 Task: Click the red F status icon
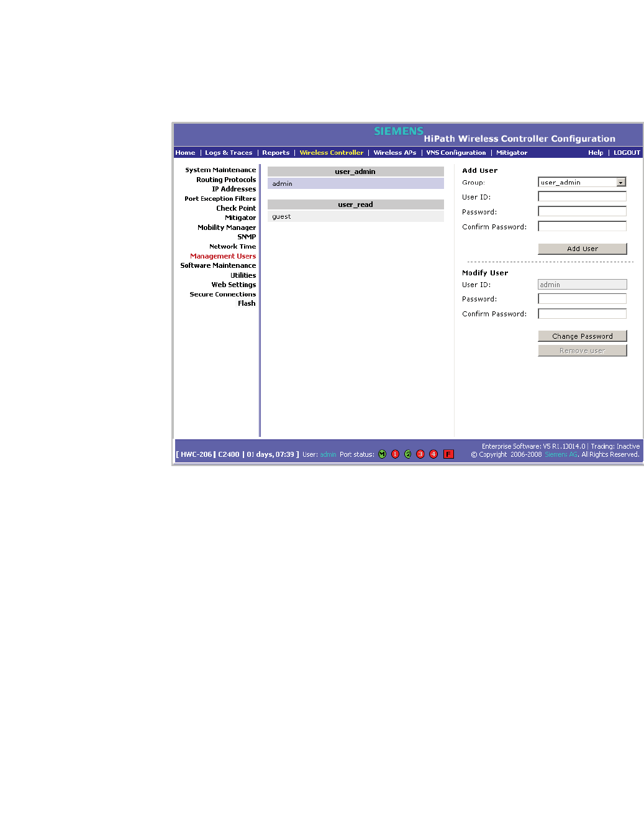448,454
